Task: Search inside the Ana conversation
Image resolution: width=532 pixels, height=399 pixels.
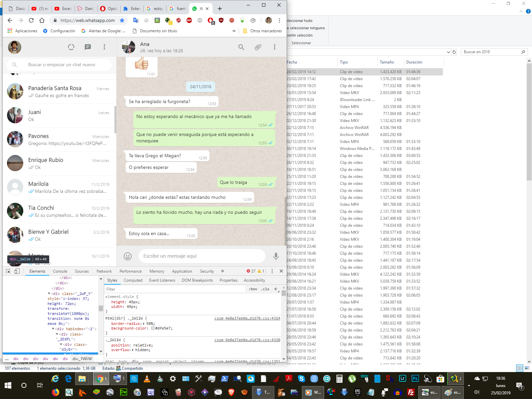Action: click(241, 47)
